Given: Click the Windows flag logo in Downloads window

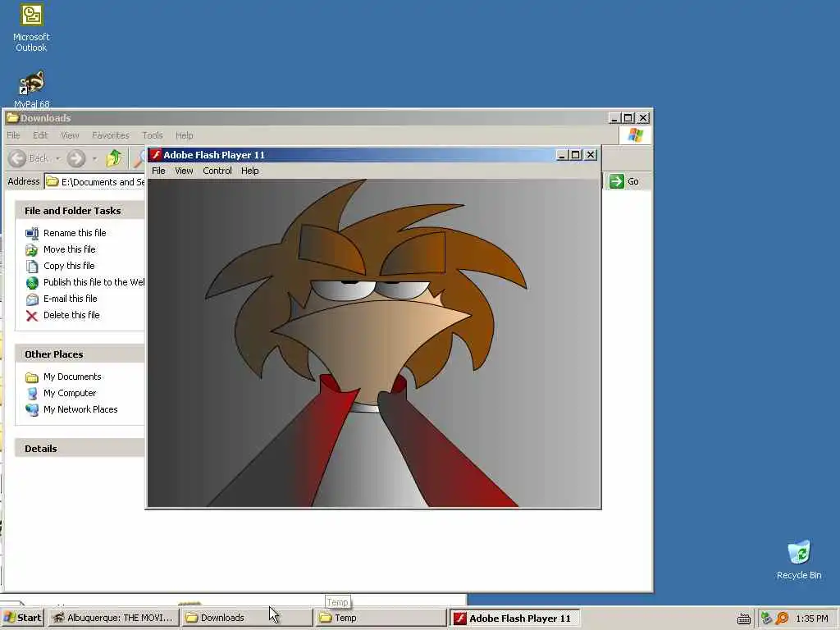Looking at the screenshot, I should pyautogui.click(x=636, y=135).
